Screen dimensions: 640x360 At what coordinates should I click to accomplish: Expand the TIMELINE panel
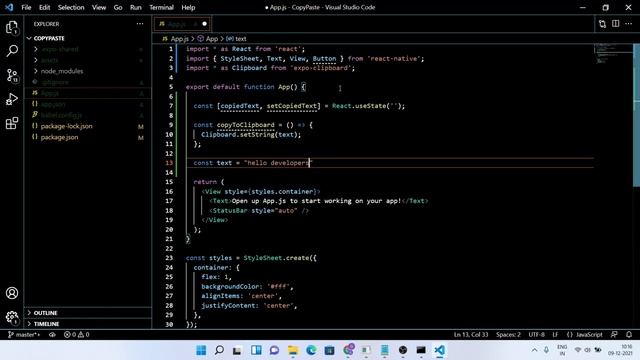87,324
